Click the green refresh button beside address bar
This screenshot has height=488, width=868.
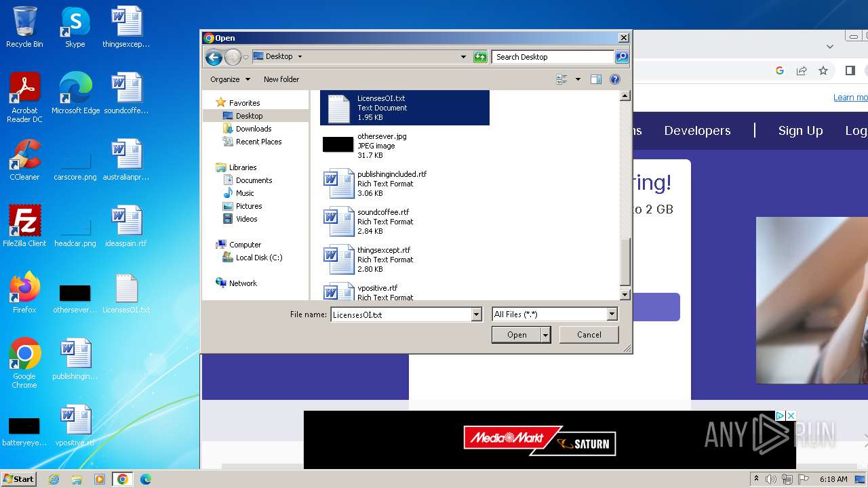(480, 57)
